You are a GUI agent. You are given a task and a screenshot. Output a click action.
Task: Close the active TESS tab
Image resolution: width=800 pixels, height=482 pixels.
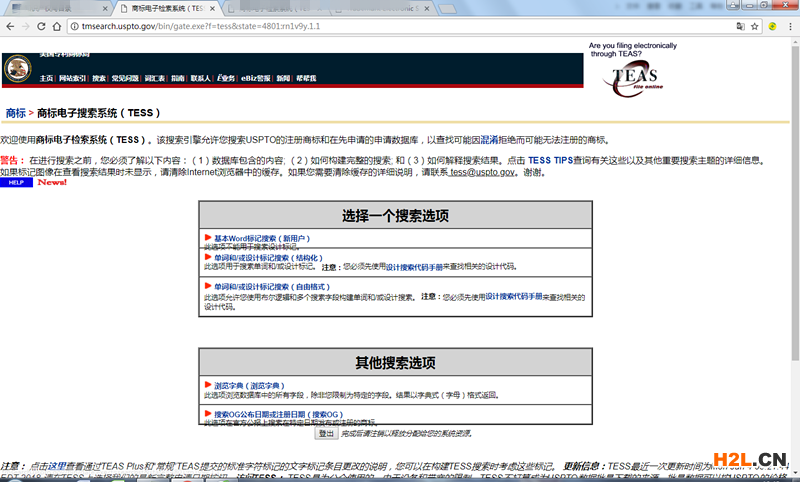pyautogui.click(x=213, y=9)
